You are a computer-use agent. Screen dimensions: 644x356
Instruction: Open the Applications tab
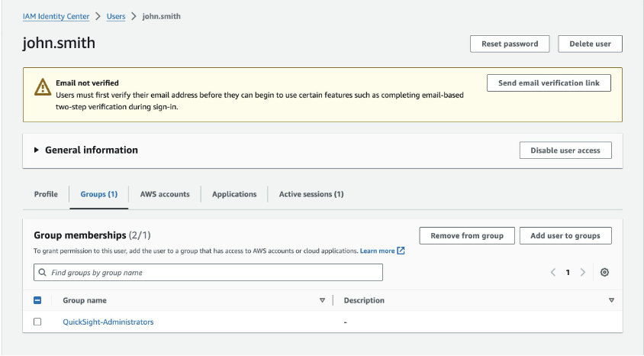click(234, 194)
